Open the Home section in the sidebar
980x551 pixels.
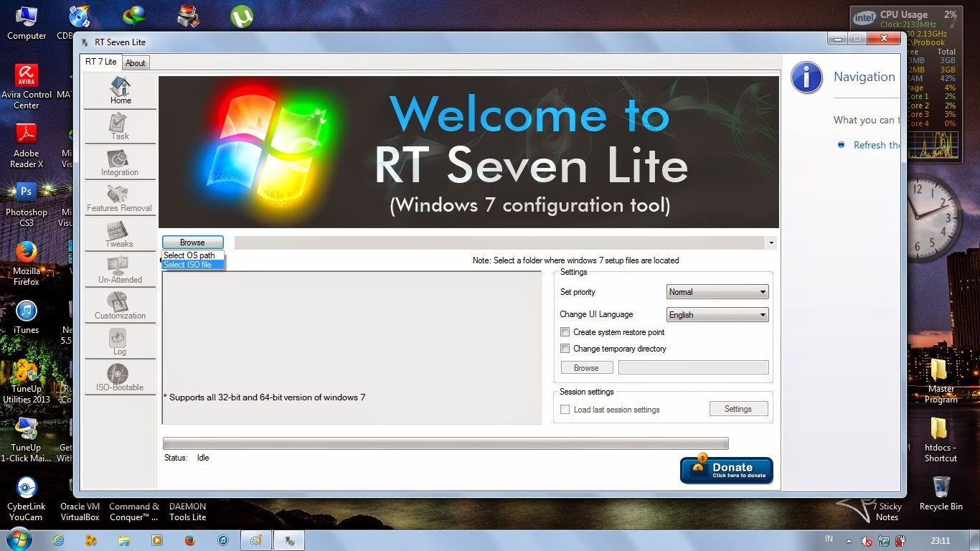[120, 91]
